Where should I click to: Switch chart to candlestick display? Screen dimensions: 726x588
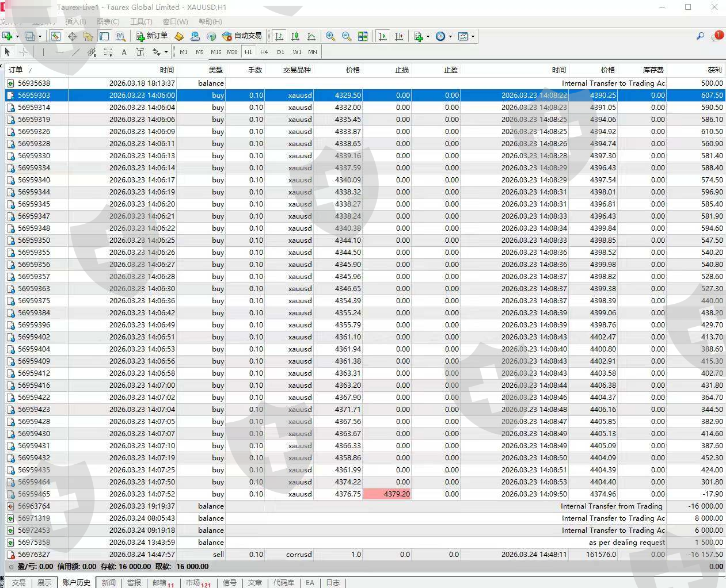point(295,36)
